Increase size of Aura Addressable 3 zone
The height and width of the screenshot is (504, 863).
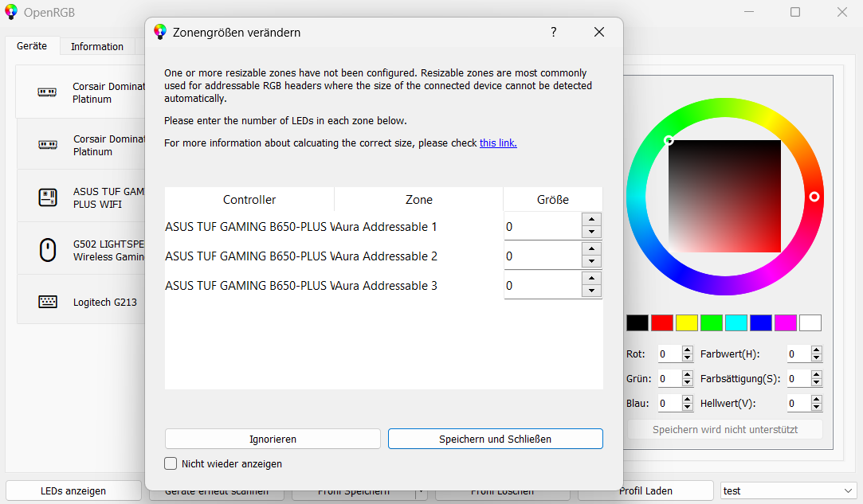click(591, 279)
